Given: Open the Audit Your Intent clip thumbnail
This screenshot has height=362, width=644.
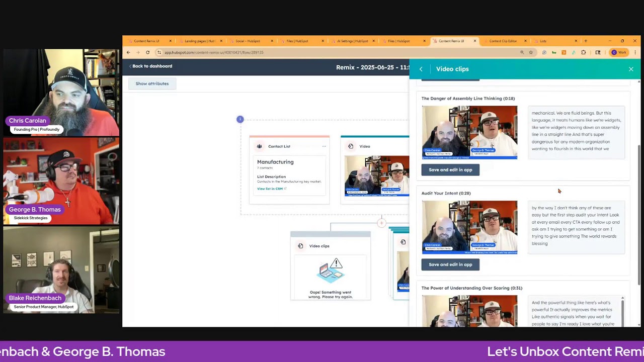Looking at the screenshot, I should coord(469,227).
